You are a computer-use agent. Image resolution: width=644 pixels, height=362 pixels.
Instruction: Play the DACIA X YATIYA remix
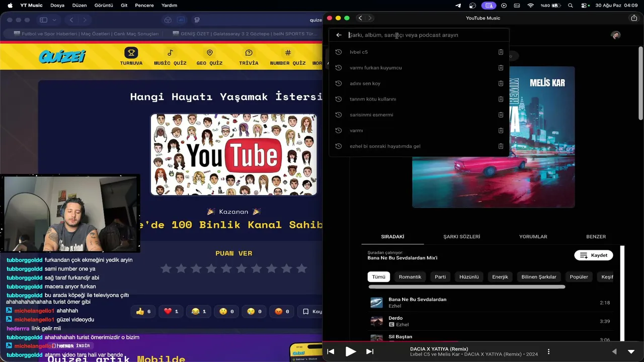click(351, 351)
